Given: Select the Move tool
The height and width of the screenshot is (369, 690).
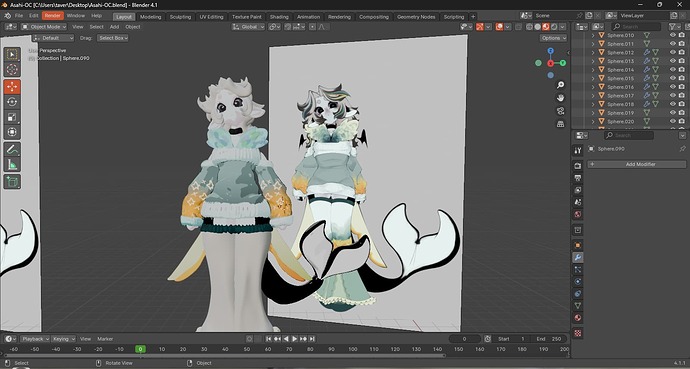Looking at the screenshot, I should tap(12, 87).
